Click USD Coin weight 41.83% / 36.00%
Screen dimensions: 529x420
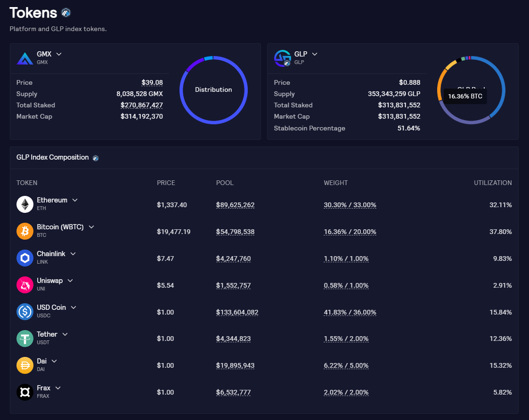coord(350,312)
